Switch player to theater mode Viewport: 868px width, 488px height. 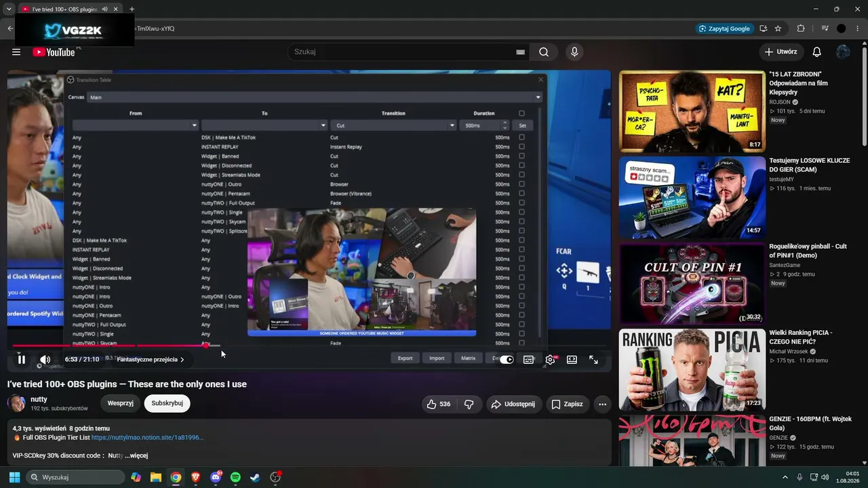pyautogui.click(x=572, y=360)
